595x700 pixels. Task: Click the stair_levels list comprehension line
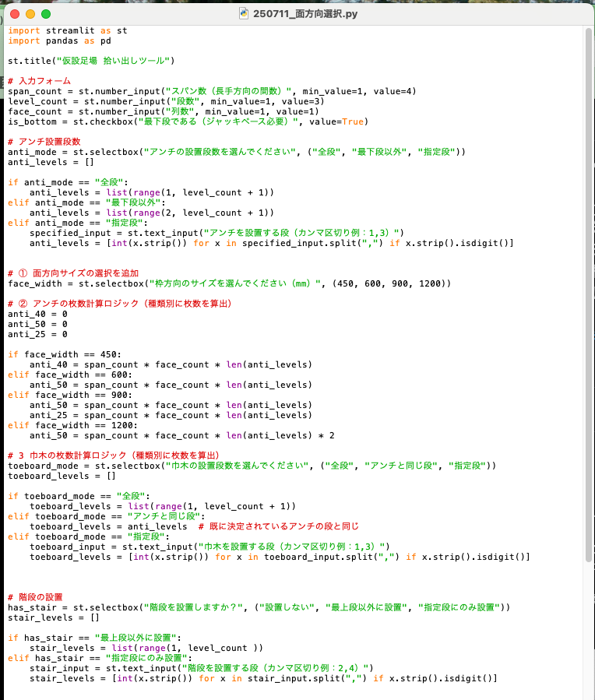point(263,678)
